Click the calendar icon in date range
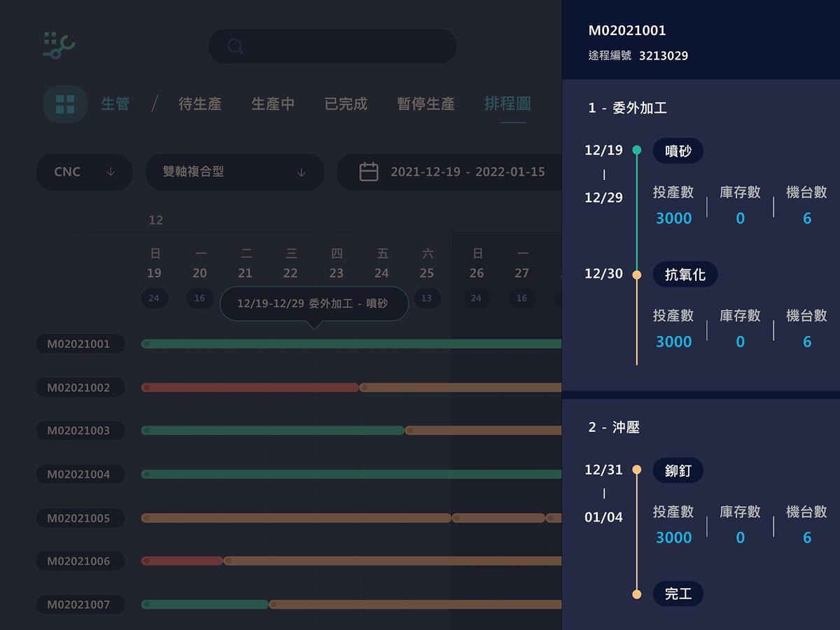Viewport: 840px width, 630px height. [369, 171]
